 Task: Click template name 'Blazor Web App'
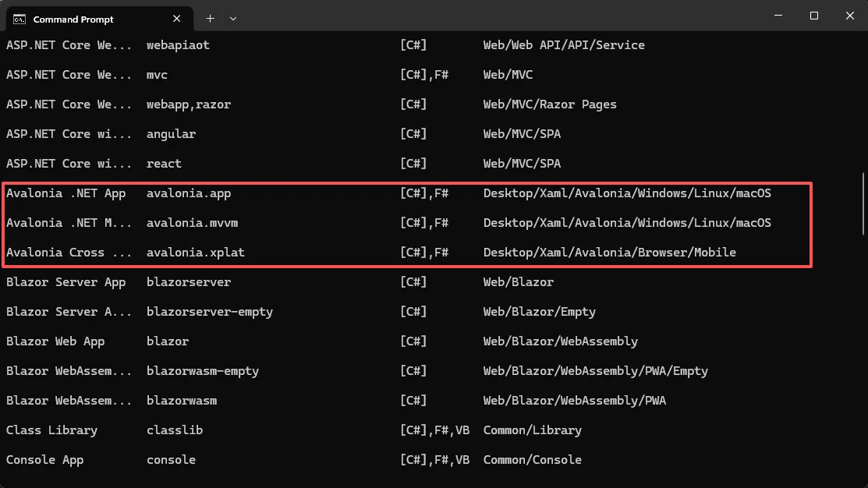55,341
